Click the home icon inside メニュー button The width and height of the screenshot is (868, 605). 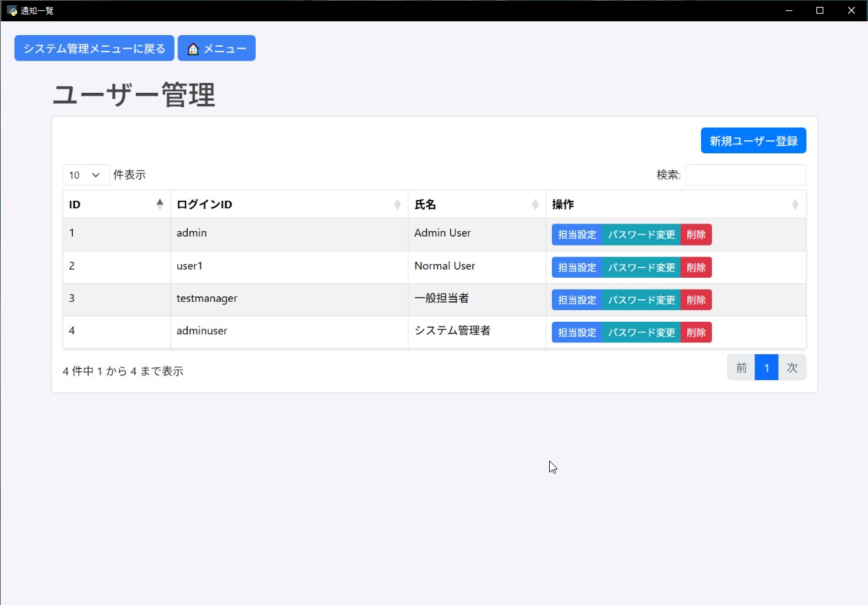pyautogui.click(x=194, y=48)
